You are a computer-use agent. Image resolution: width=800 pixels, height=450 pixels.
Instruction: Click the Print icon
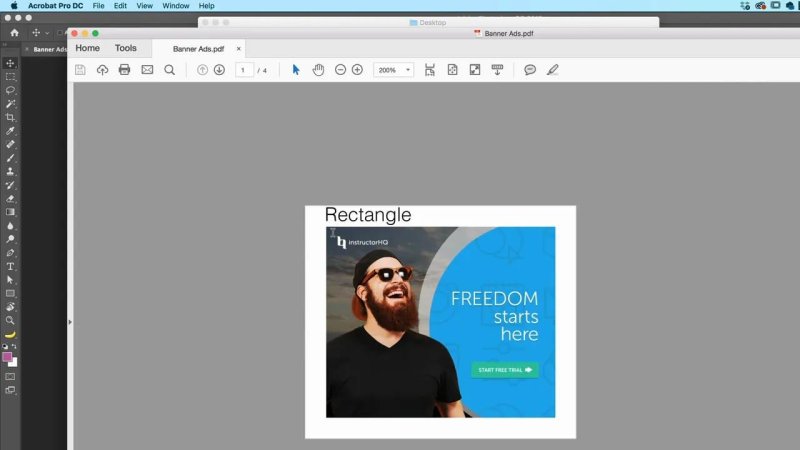coord(124,70)
